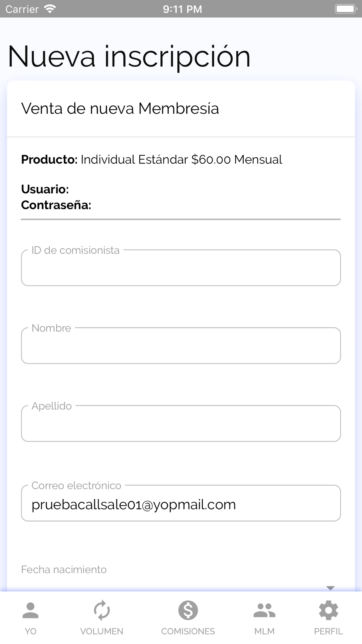Image resolution: width=362 pixels, height=644 pixels.
Task: Tap the PERFIL gear icon
Action: [328, 610]
